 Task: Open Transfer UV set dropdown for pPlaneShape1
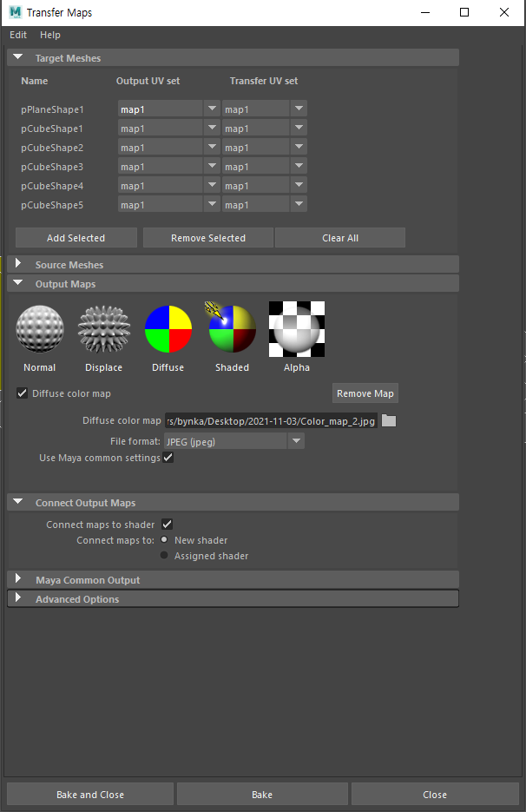coord(299,109)
